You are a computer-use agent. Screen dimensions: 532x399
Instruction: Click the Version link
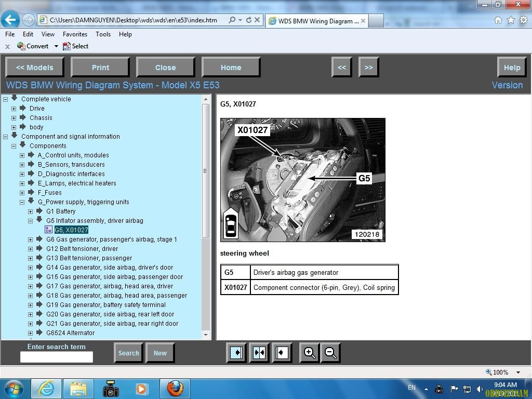[507, 85]
